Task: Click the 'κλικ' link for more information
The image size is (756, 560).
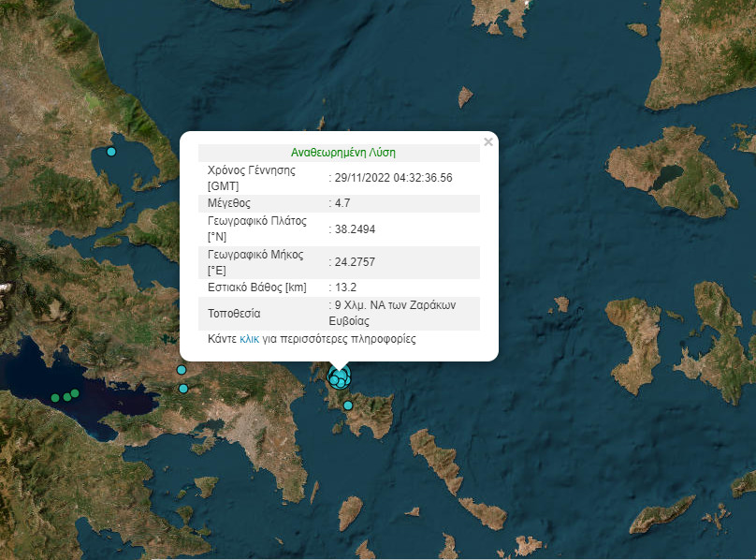Action: pyautogui.click(x=250, y=339)
